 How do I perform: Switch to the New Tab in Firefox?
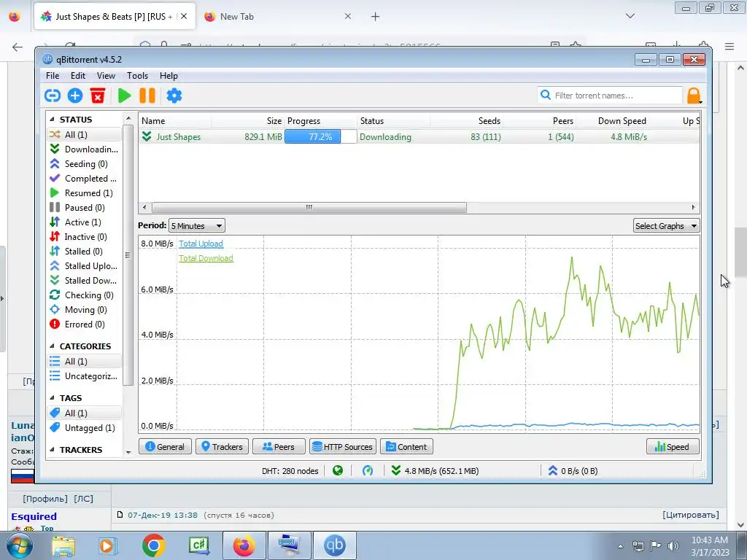click(x=278, y=17)
